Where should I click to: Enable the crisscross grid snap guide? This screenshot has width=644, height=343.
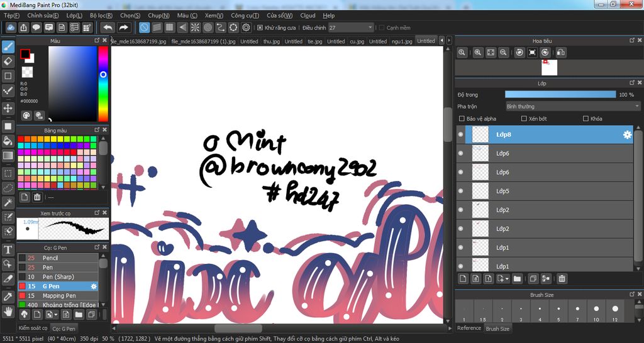(x=169, y=28)
